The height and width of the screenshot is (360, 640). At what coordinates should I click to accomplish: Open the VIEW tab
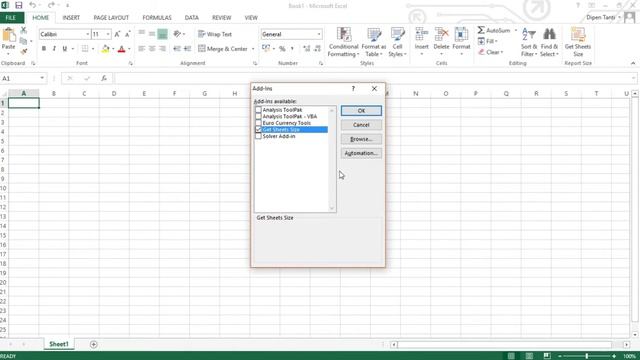[x=251, y=18]
